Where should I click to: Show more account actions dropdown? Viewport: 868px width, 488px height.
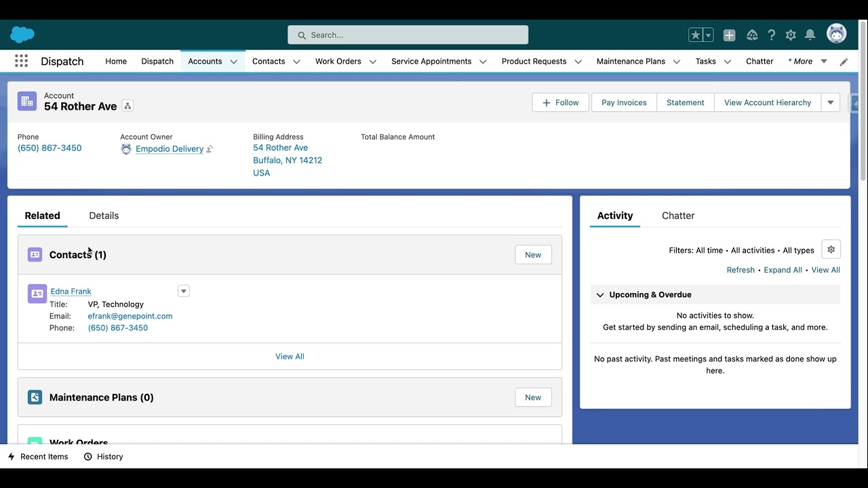point(831,102)
